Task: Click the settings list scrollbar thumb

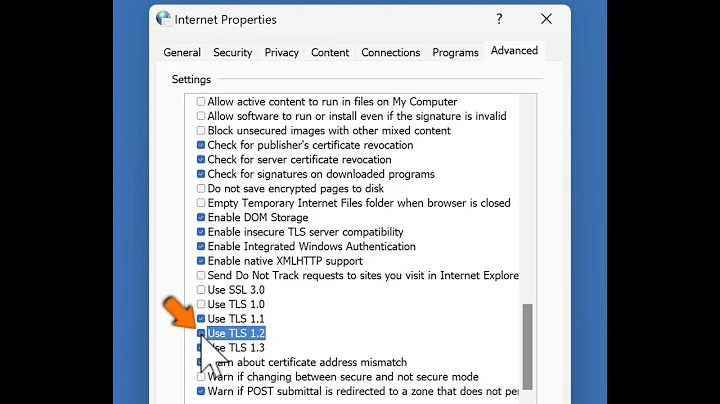Action: tap(528, 347)
